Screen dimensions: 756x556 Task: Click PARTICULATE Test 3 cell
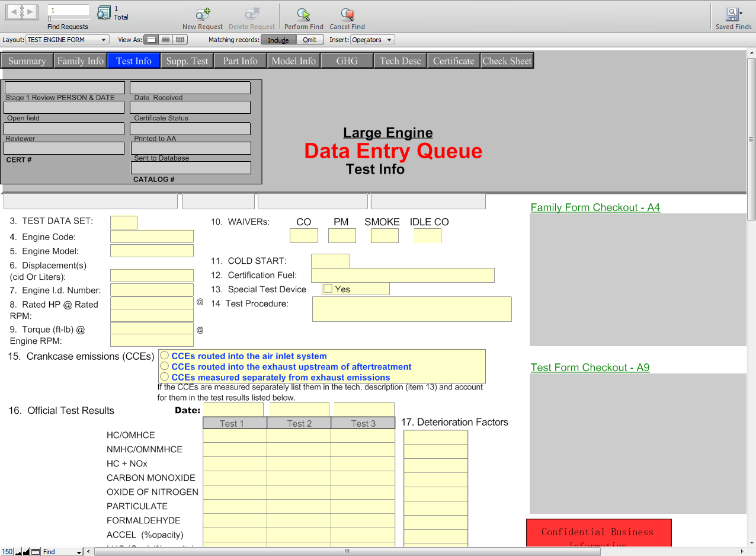pos(363,506)
